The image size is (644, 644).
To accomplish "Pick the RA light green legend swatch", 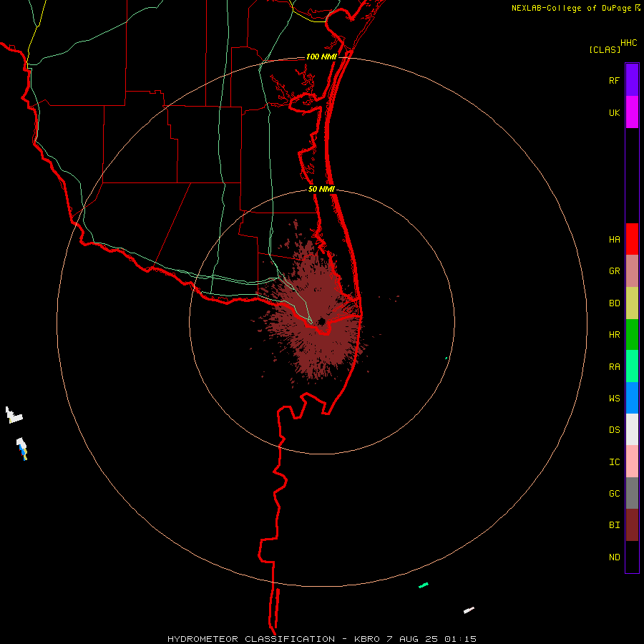I will point(632,366).
